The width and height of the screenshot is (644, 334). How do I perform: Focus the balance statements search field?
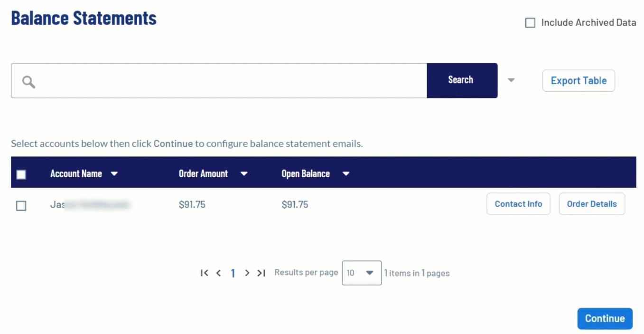[228, 81]
